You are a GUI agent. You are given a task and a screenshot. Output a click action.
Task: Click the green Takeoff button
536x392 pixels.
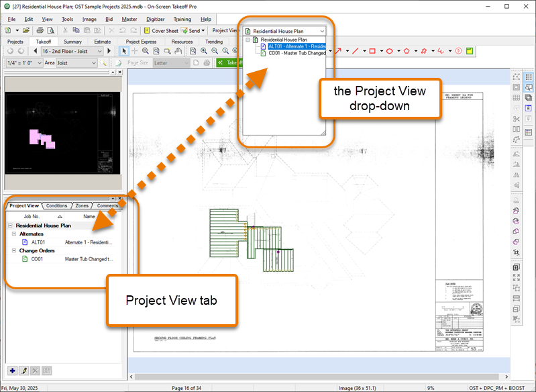point(229,62)
